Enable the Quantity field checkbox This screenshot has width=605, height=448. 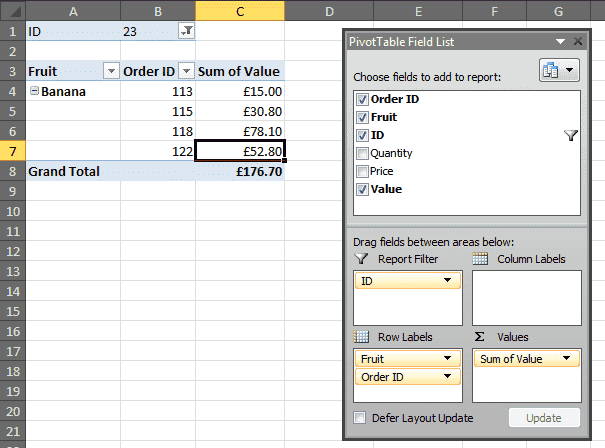tap(361, 154)
